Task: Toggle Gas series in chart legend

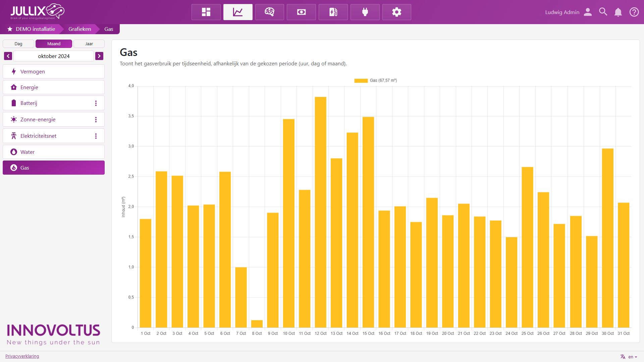Action: [x=376, y=80]
